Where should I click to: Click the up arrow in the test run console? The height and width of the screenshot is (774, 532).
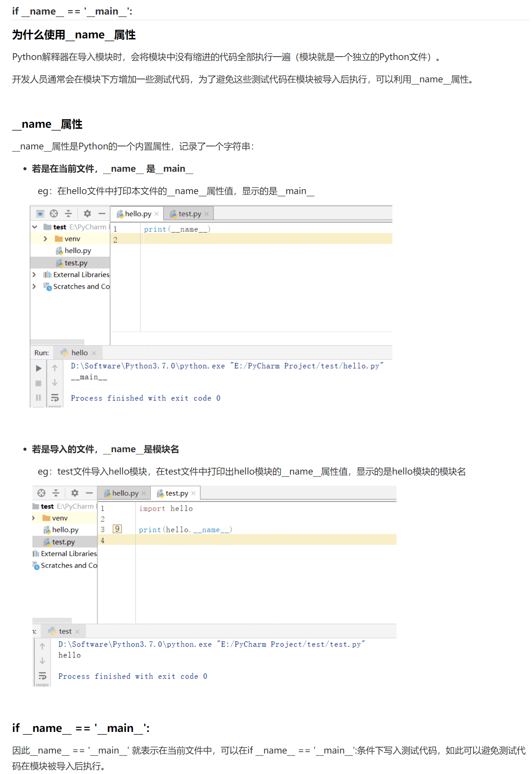coord(42,646)
